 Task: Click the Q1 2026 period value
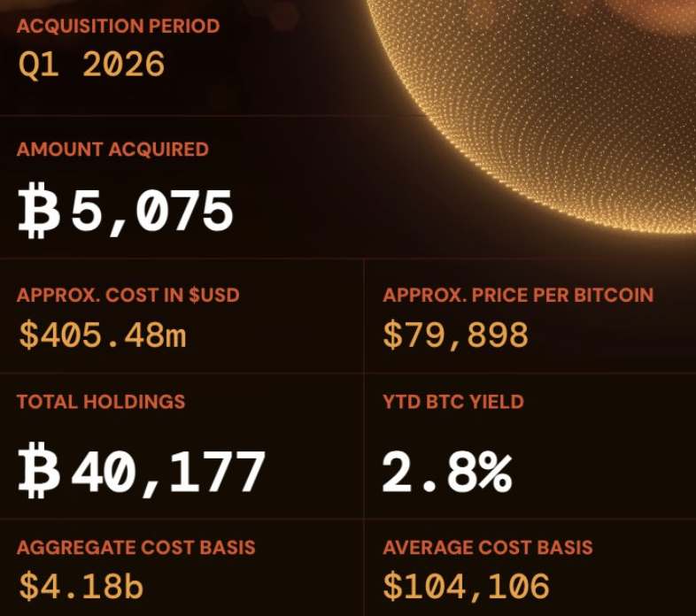(91, 65)
